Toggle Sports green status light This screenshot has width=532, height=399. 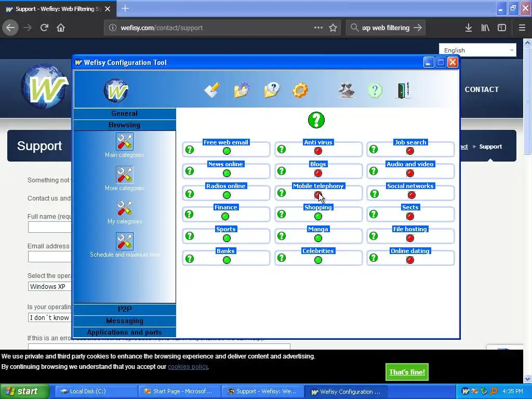227,238
